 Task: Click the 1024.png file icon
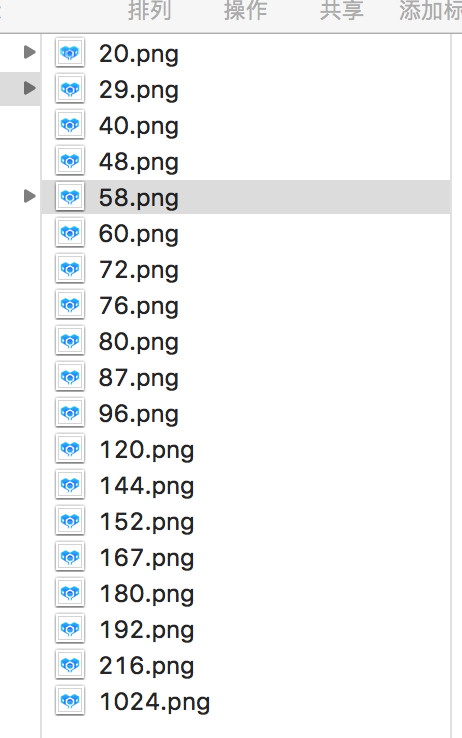click(x=70, y=701)
